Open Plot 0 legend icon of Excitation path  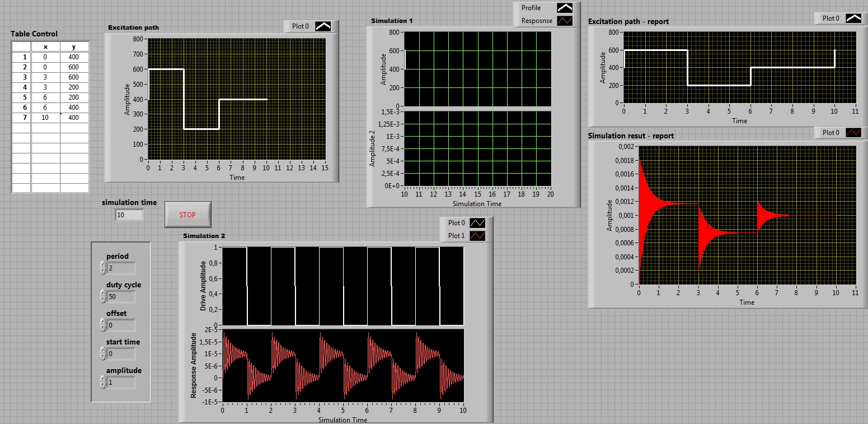click(323, 26)
